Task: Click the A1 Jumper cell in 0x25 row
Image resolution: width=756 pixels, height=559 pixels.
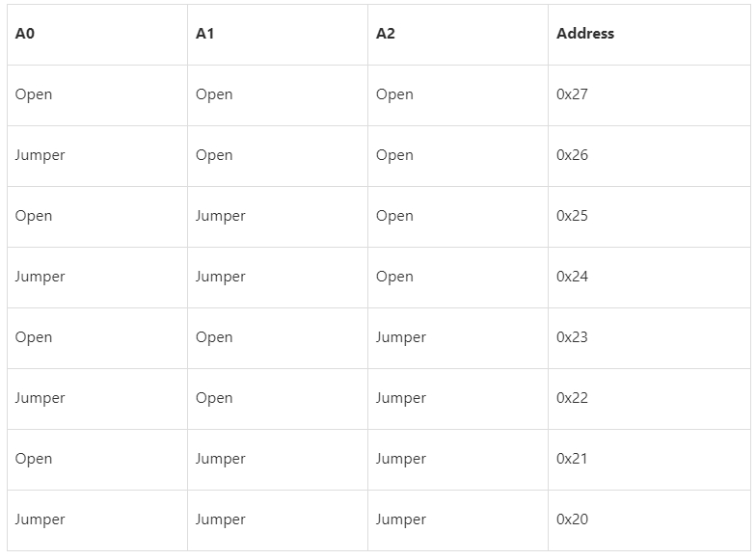Action: tap(221, 216)
